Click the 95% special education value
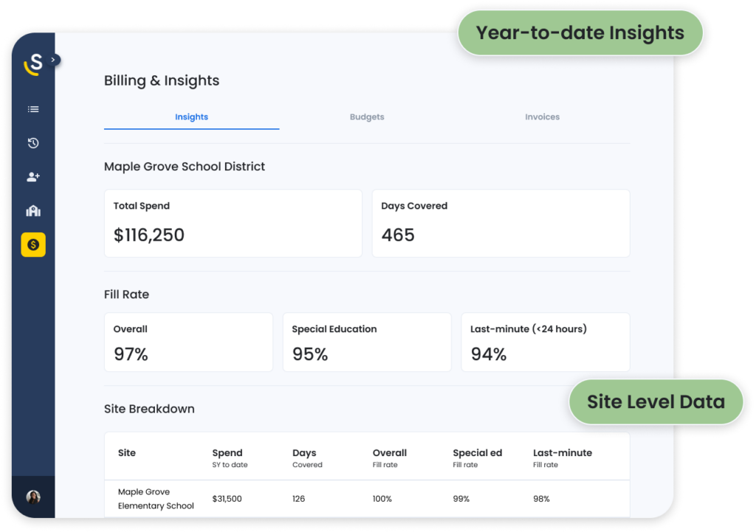Screen dimensions: 756x532 click(310, 354)
